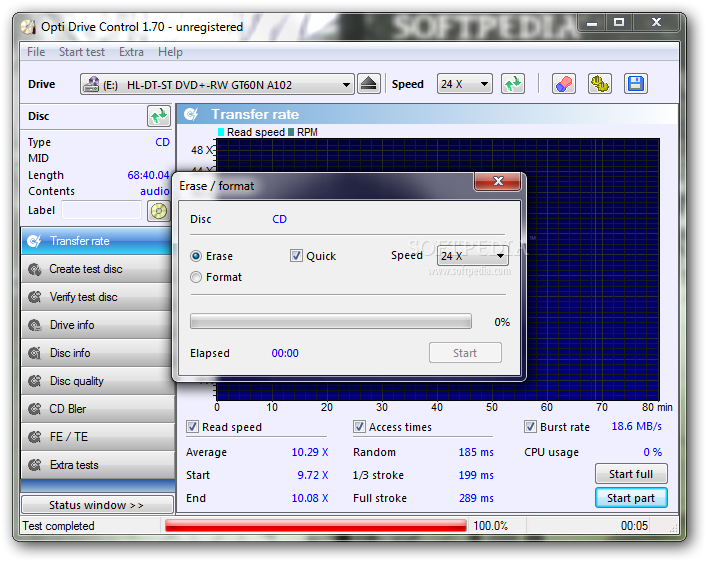Switch to Disc quality tab
The width and height of the screenshot is (707, 562).
point(97,381)
